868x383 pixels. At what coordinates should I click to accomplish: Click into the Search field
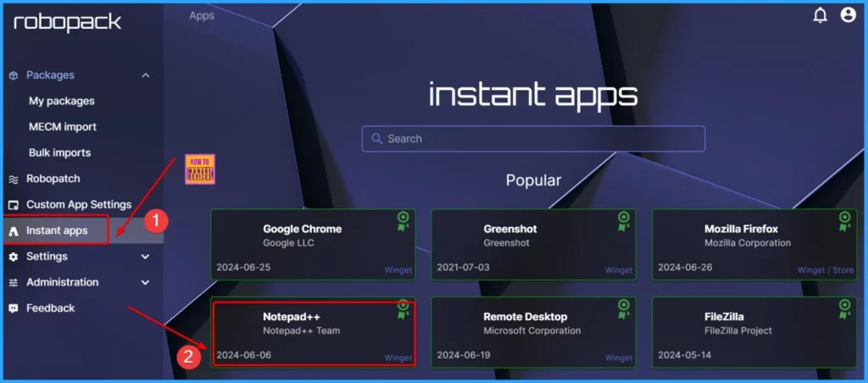pyautogui.click(x=534, y=138)
